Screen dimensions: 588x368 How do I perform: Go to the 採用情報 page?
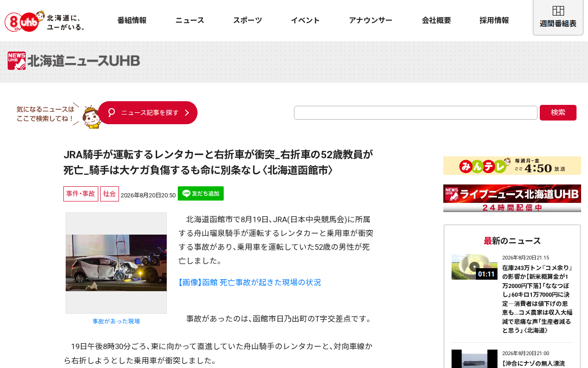click(494, 20)
